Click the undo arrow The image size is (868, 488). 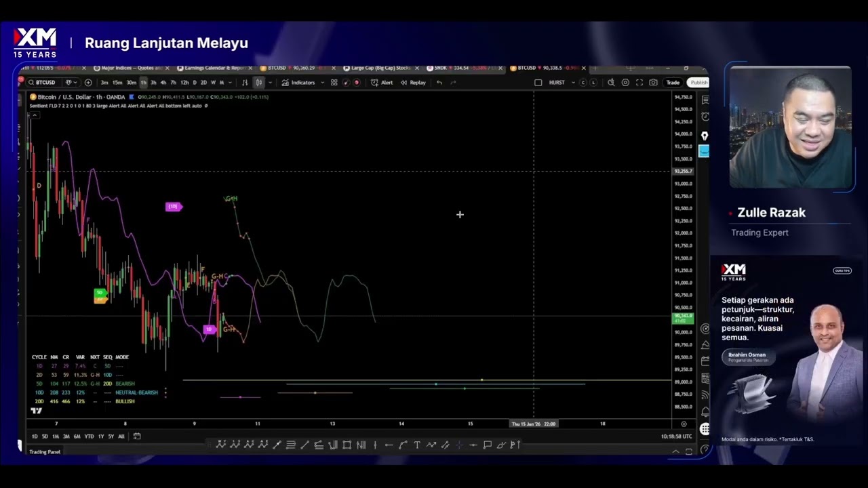point(439,83)
